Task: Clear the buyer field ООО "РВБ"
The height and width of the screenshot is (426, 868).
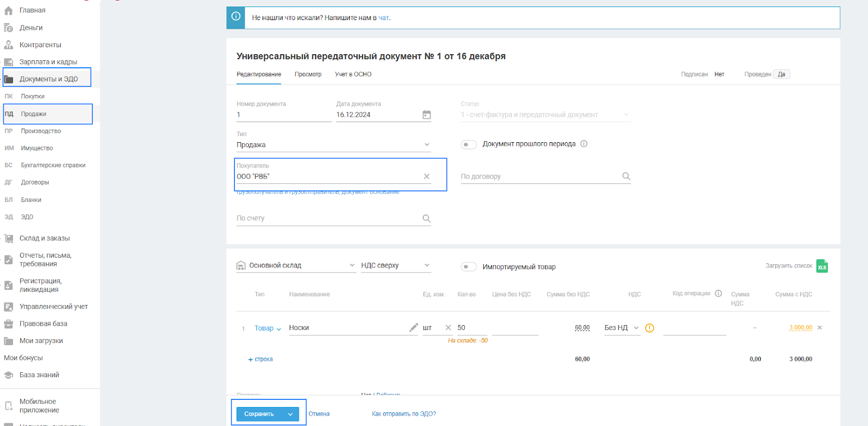Action: tap(426, 176)
